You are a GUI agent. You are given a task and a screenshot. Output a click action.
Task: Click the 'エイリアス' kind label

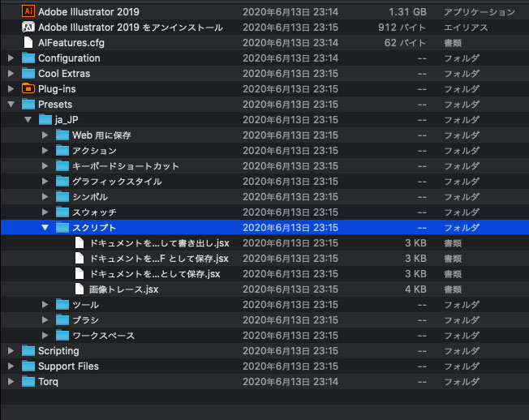466,28
